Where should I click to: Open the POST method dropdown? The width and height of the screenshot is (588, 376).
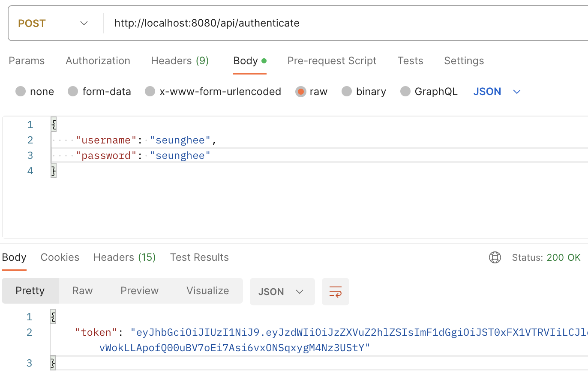(54, 23)
